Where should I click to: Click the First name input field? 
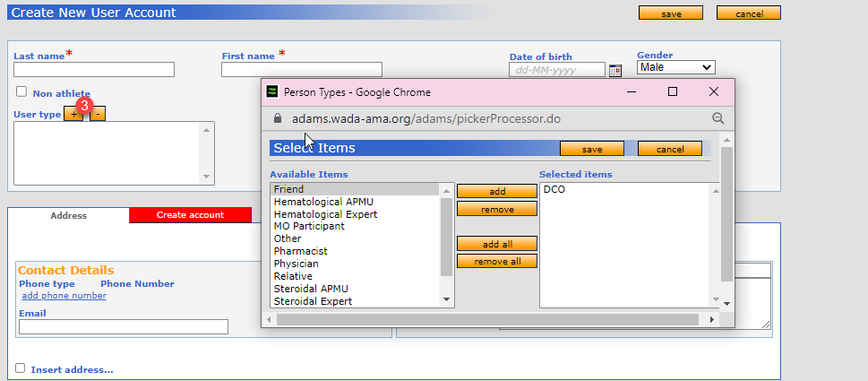302,70
